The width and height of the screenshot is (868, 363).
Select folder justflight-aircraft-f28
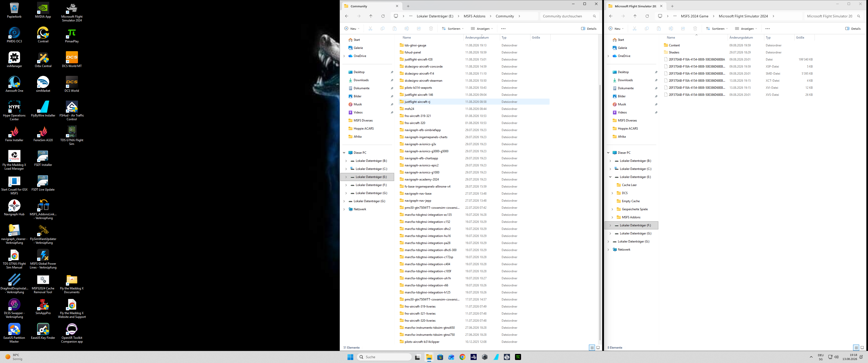tap(418, 59)
